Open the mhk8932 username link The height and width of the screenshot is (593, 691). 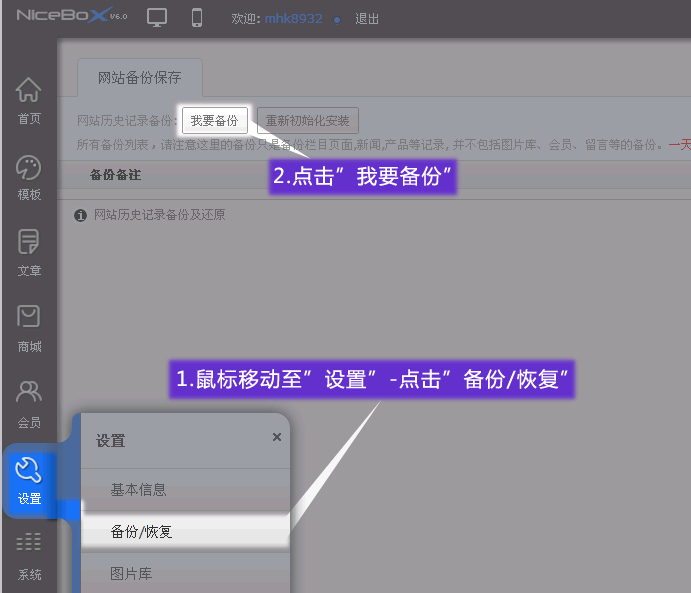[x=293, y=19]
